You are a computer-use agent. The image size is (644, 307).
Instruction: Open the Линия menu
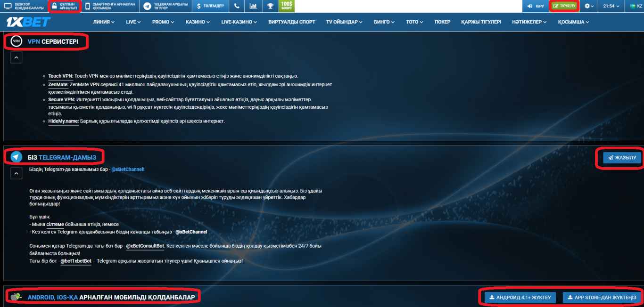104,22
